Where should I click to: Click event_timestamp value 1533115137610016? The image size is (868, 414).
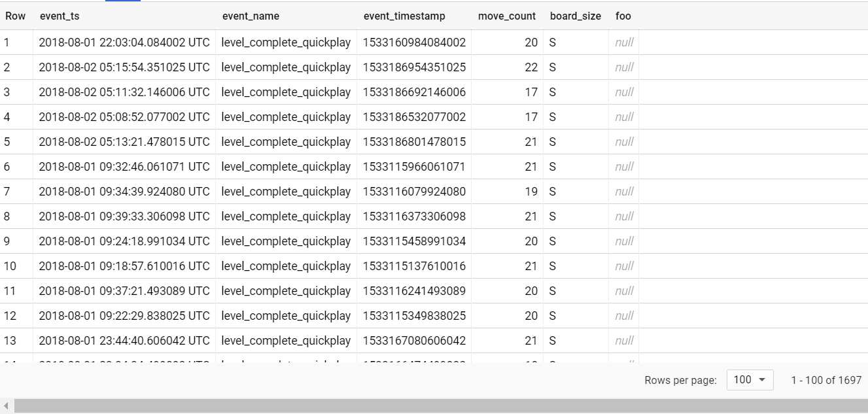414,266
